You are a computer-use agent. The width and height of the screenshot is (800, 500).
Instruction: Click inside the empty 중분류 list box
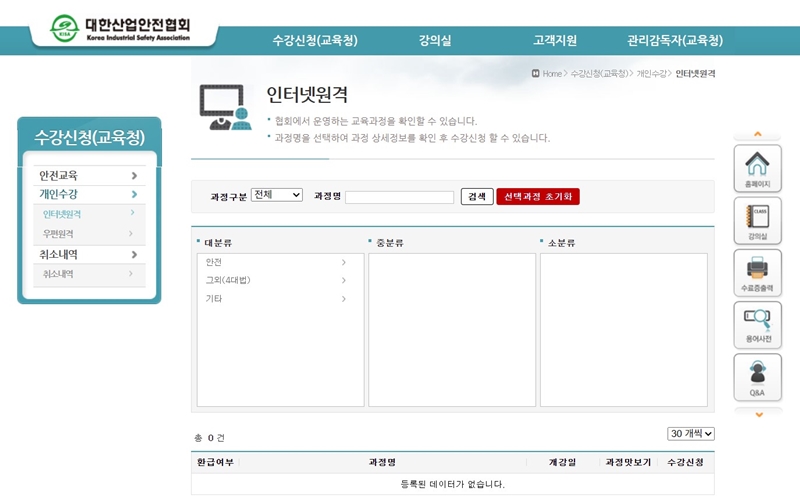tap(452, 330)
